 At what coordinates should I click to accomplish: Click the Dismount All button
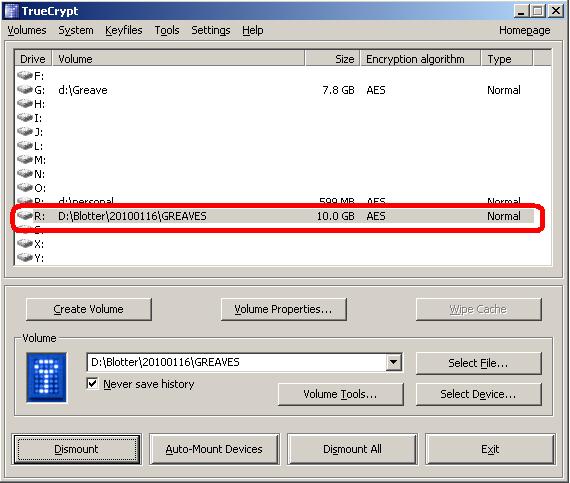pos(352,449)
